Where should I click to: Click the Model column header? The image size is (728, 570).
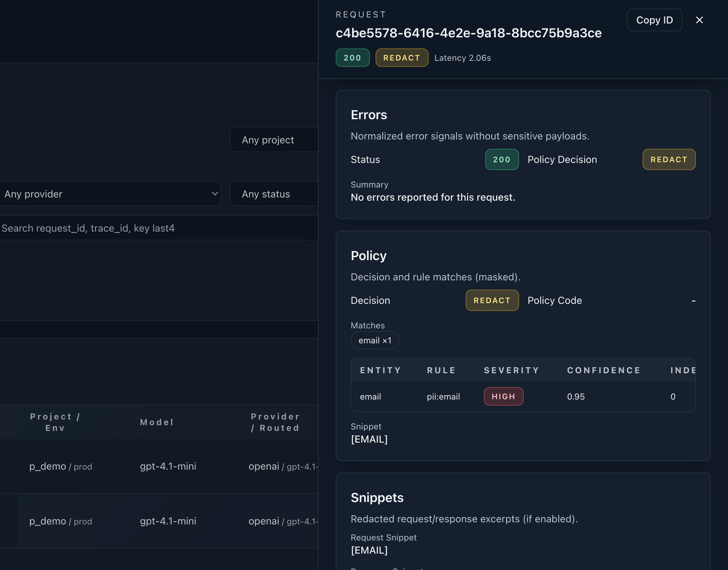pyautogui.click(x=156, y=422)
